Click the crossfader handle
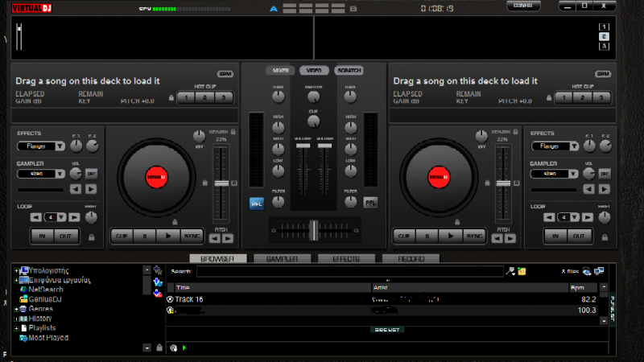Image resolution: width=644 pixels, height=362 pixels. pyautogui.click(x=314, y=230)
